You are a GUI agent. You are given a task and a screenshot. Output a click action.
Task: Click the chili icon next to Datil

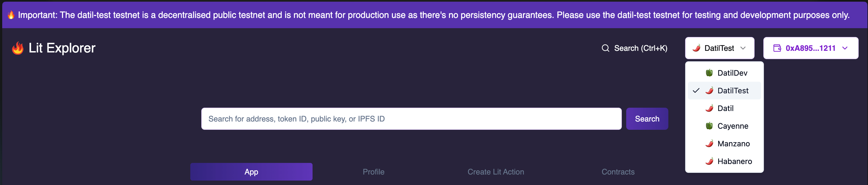(709, 108)
